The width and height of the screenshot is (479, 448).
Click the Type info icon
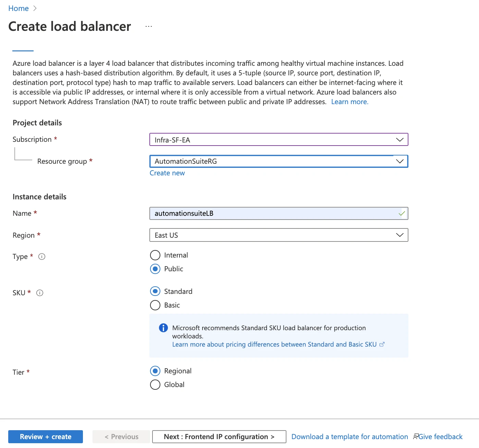42,257
